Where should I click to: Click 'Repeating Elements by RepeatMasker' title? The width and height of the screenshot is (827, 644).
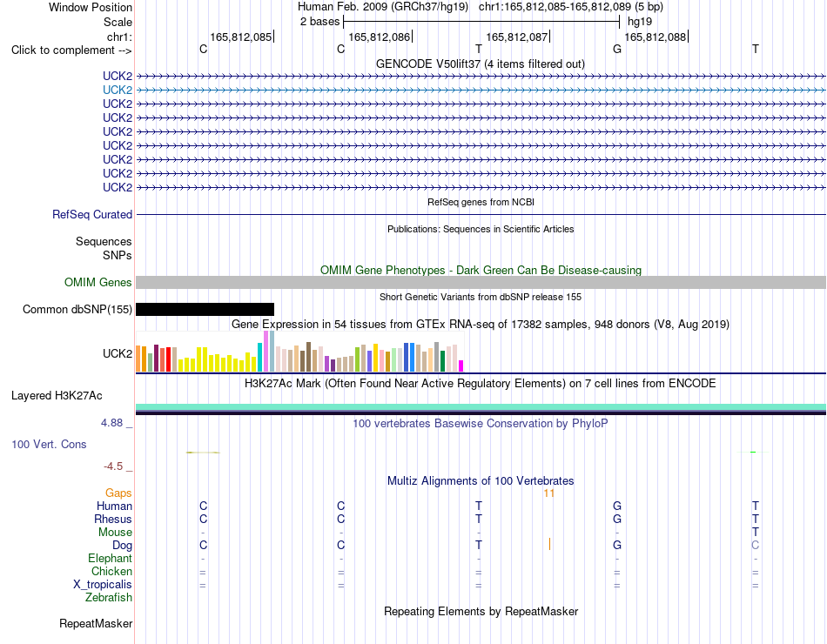(x=481, y=611)
